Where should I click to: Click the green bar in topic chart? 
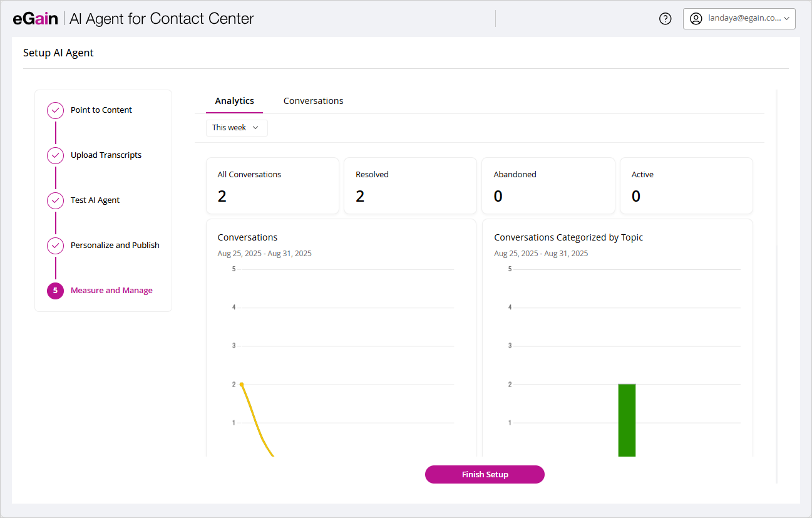point(627,420)
